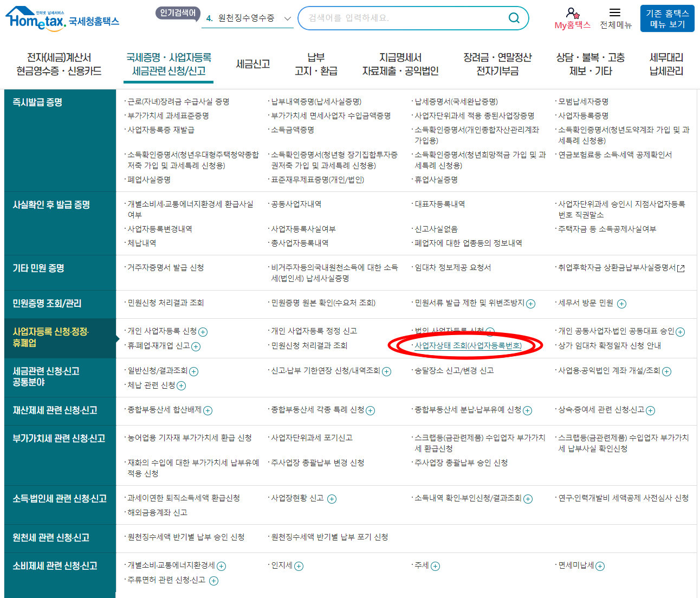Click the Hometax logo
This screenshot has width=700, height=598.
[x=62, y=20]
